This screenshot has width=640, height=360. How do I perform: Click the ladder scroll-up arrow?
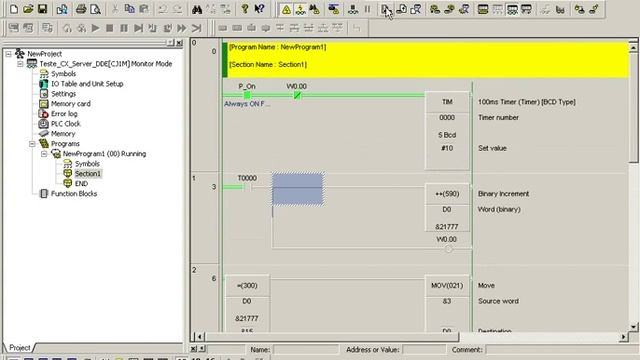633,48
